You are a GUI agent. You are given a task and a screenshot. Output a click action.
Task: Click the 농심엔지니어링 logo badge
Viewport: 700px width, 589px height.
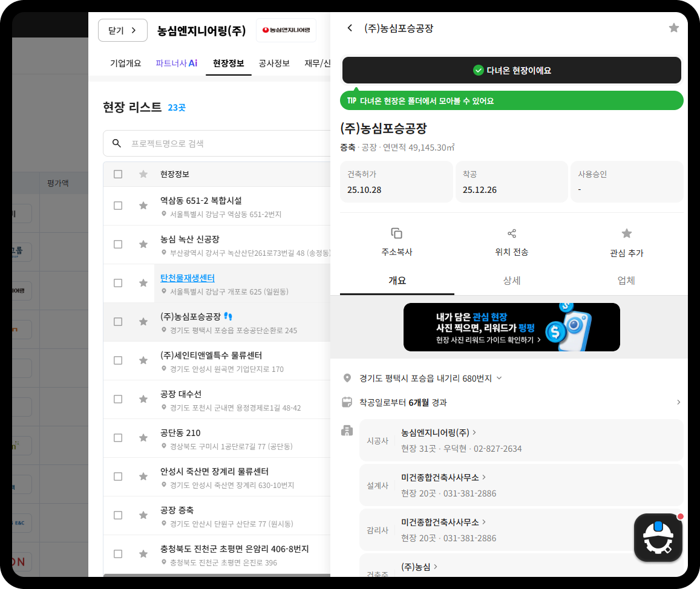[x=286, y=30]
